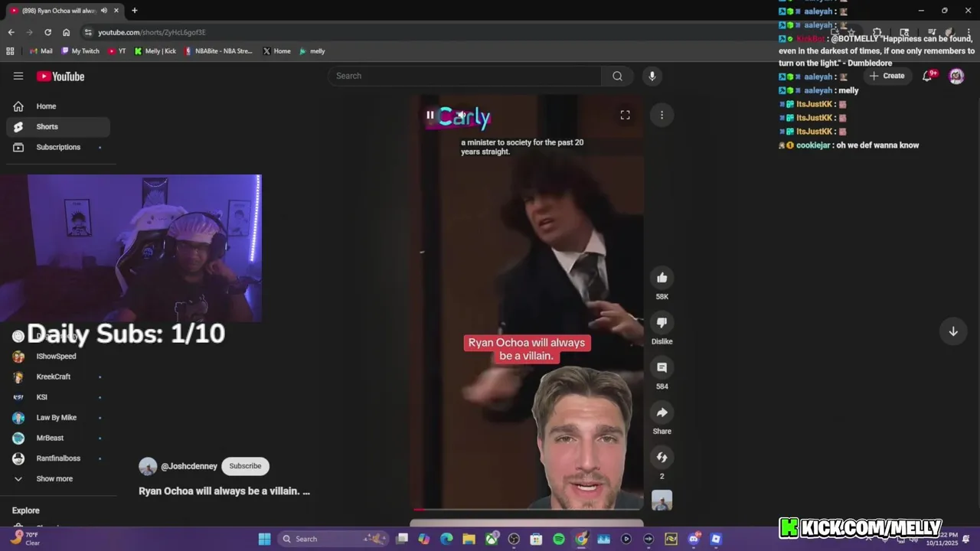Open the account avatar menu
The height and width of the screenshot is (551, 980).
(956, 76)
